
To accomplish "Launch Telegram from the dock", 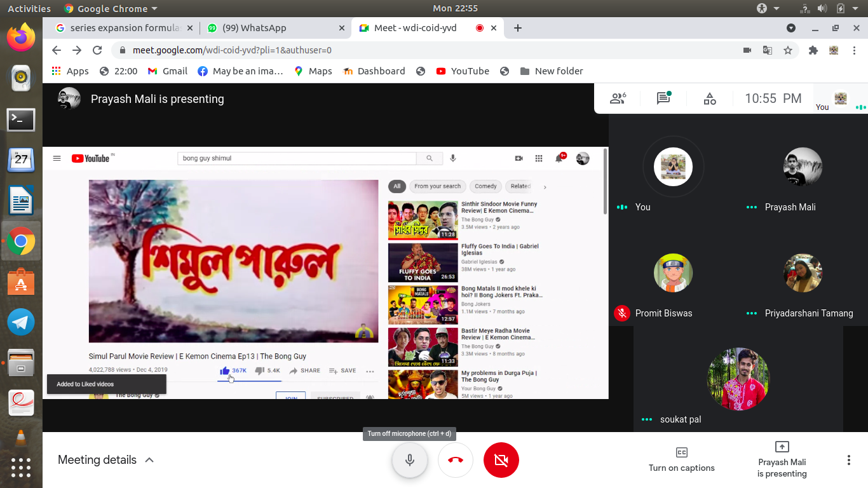I will 21,322.
